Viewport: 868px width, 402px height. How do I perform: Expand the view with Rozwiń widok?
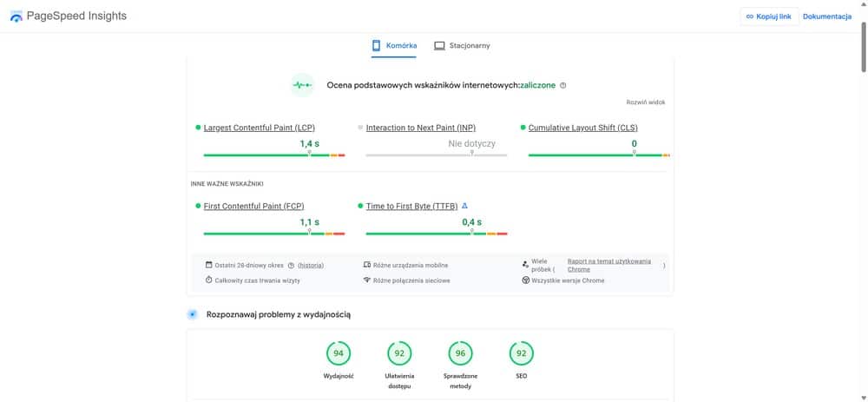(x=646, y=102)
